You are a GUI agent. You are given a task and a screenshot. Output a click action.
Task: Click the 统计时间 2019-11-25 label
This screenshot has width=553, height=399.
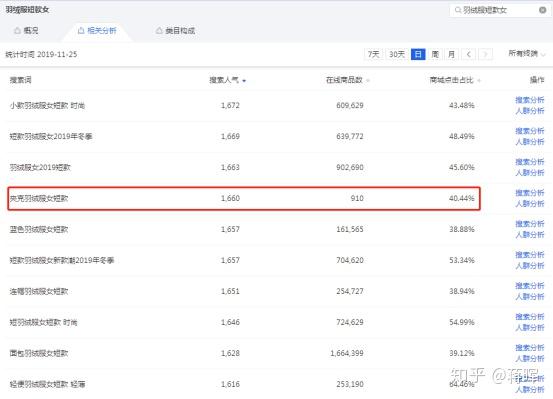pyautogui.click(x=41, y=55)
